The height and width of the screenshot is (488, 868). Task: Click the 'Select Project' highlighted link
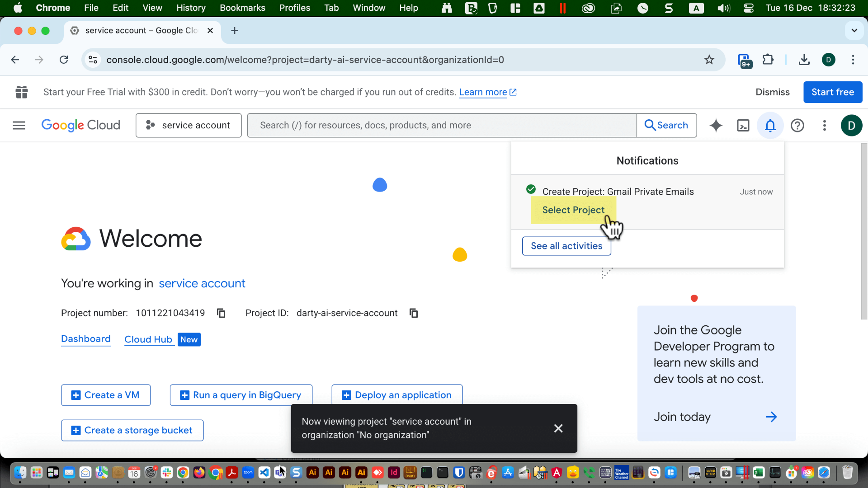573,210
